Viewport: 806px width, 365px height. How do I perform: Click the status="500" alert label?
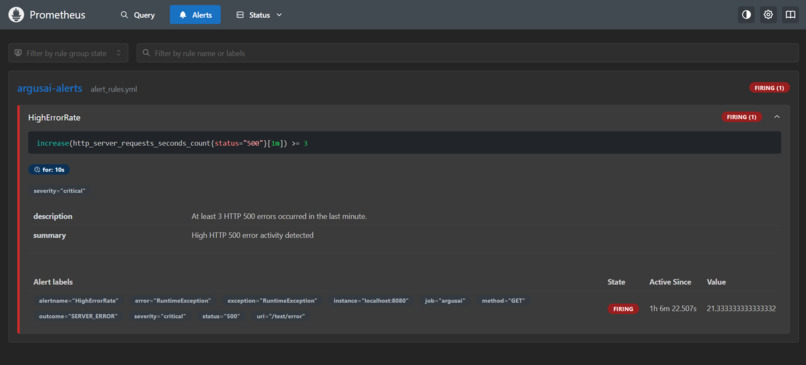(221, 316)
